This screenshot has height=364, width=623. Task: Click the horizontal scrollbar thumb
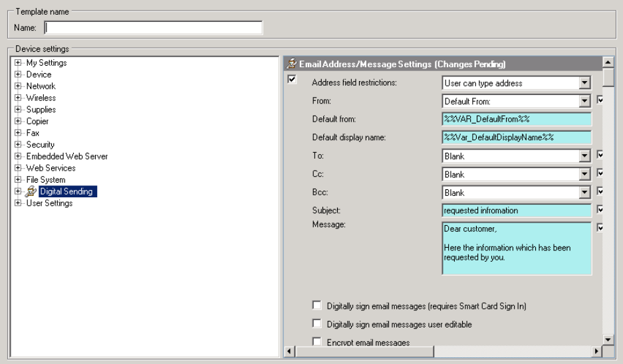(x=364, y=351)
